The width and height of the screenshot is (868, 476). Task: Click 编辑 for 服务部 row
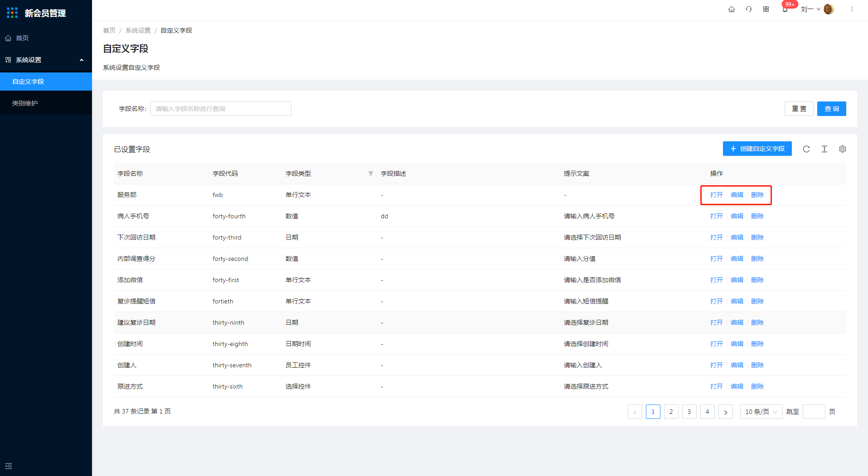(x=737, y=195)
